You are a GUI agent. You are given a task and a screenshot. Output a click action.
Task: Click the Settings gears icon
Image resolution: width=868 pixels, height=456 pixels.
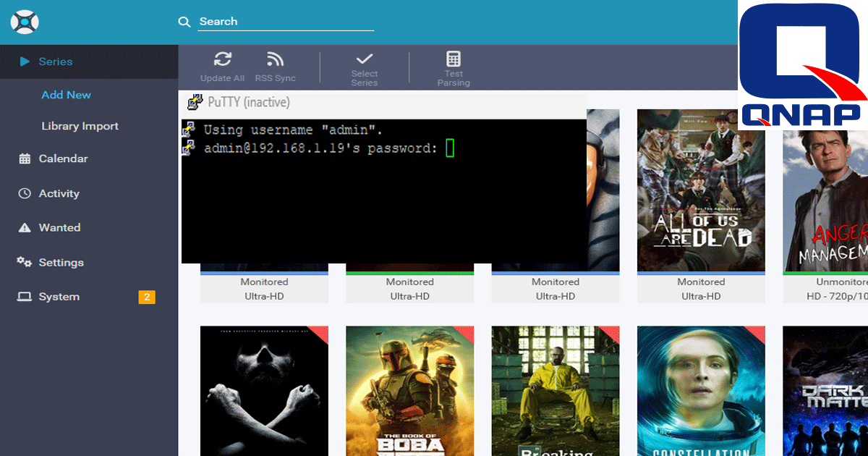[25, 262]
